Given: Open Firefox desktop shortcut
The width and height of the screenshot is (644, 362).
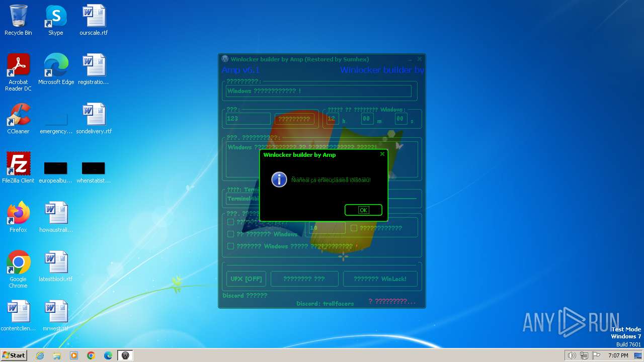Looking at the screenshot, I should [x=18, y=217].
